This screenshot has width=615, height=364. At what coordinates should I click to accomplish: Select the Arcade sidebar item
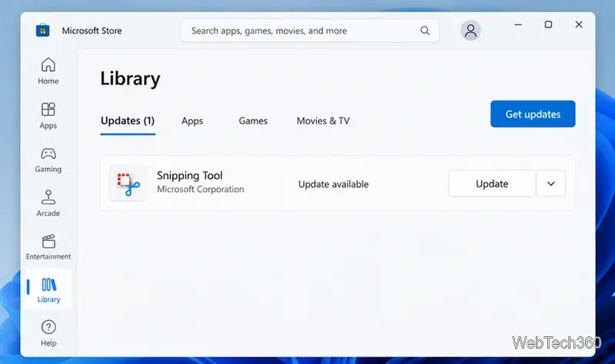click(48, 204)
